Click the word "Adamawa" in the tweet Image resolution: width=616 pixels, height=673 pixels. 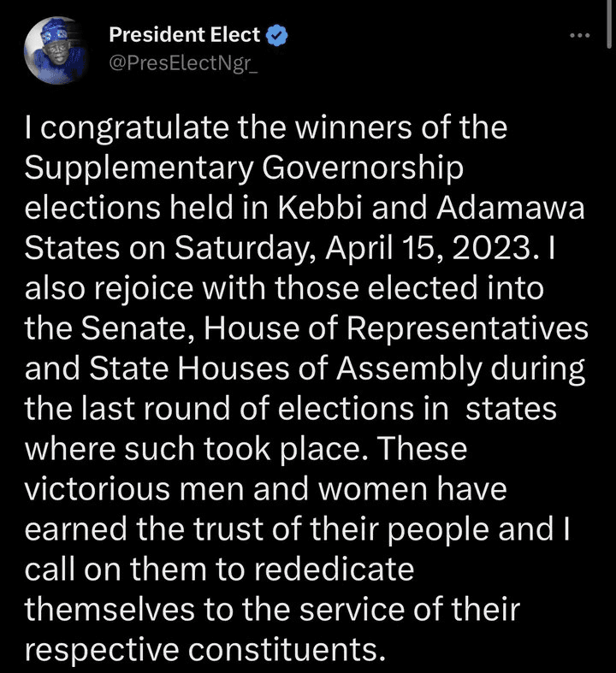pyautogui.click(x=511, y=208)
